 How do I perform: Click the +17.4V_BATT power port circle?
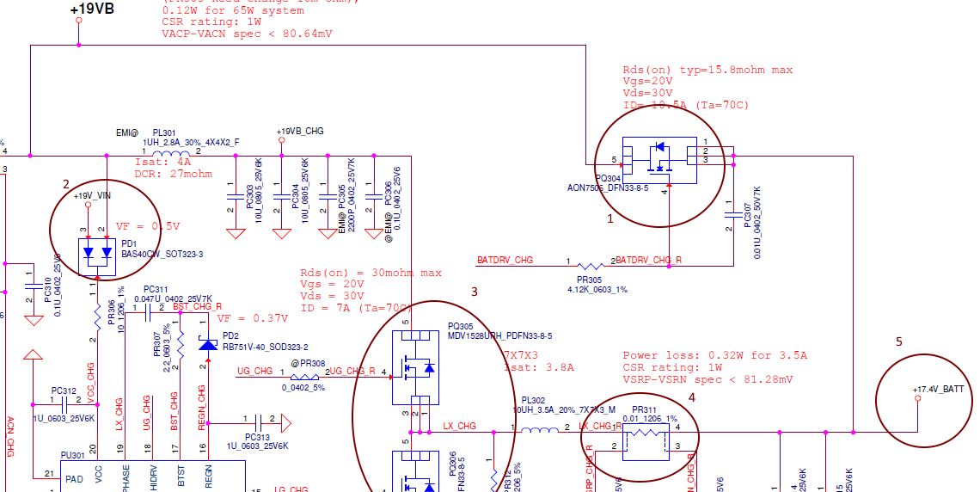(x=917, y=397)
